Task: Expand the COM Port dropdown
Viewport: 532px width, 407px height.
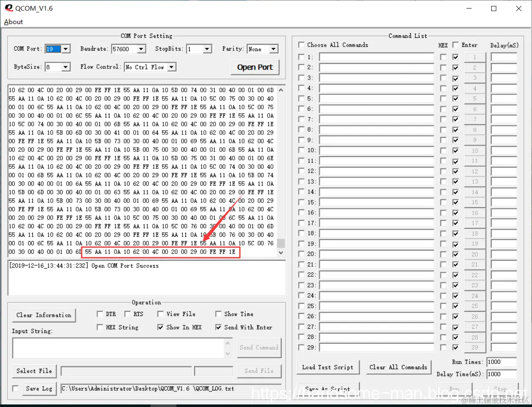Action: point(66,49)
